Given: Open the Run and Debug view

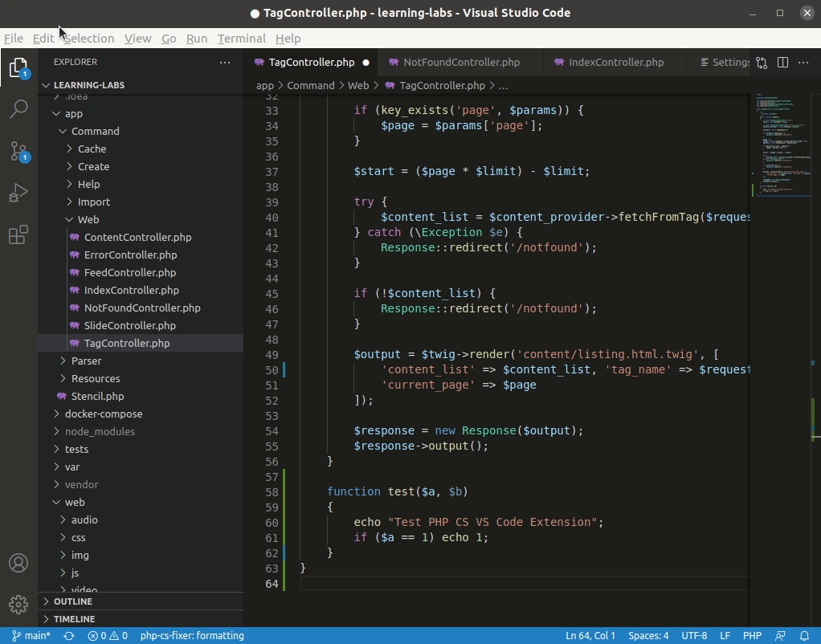Looking at the screenshot, I should [18, 193].
